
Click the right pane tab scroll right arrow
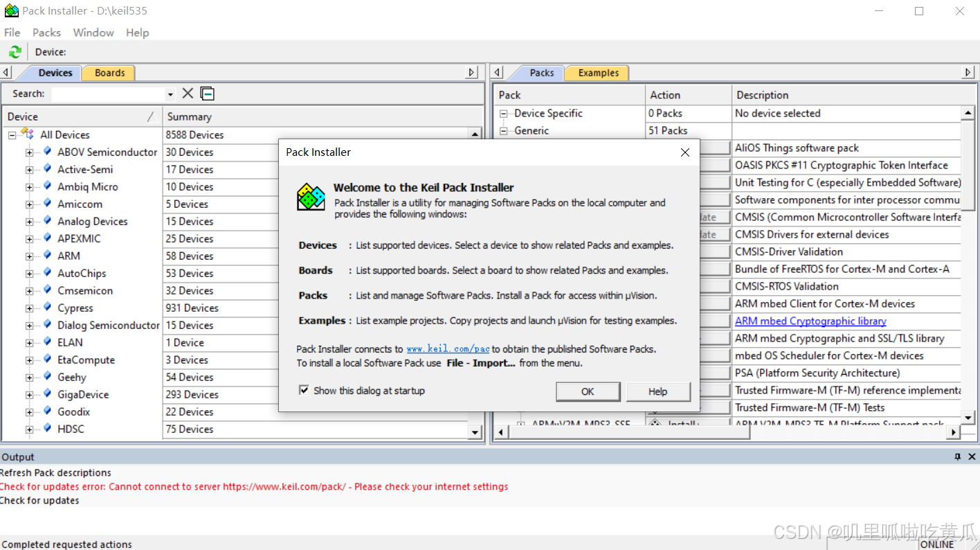[x=968, y=72]
